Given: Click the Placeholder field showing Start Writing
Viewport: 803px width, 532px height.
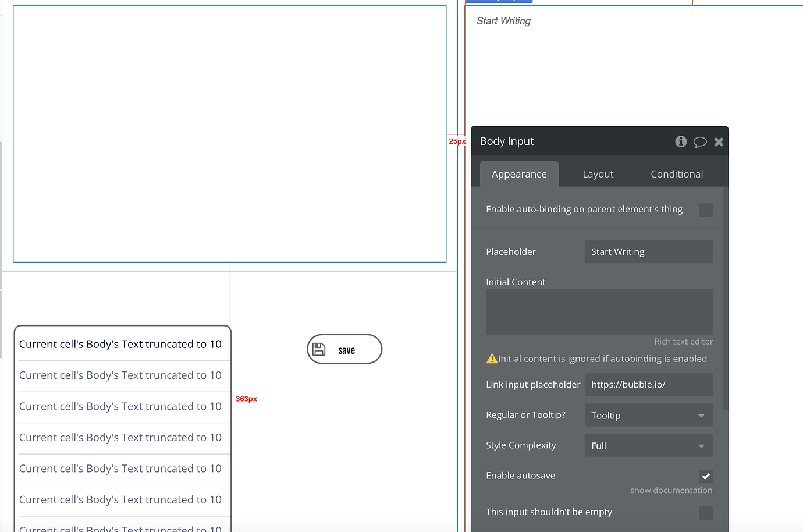Looking at the screenshot, I should point(648,251).
